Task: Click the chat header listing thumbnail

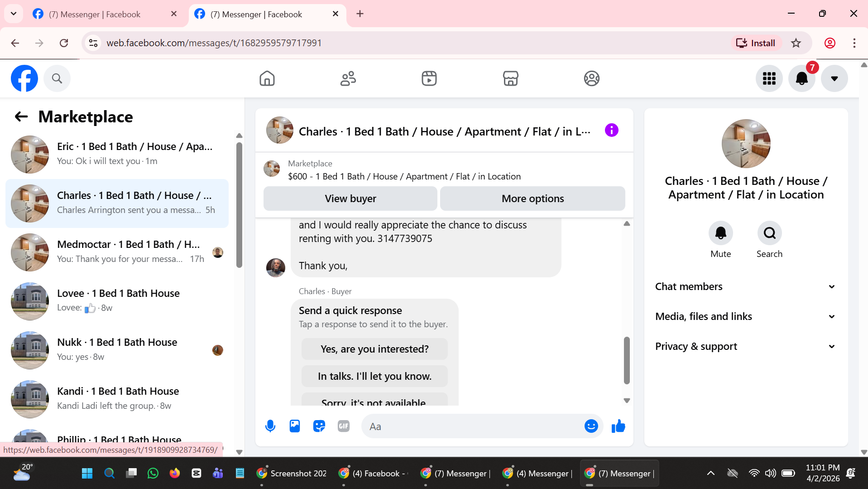Action: pos(280,130)
